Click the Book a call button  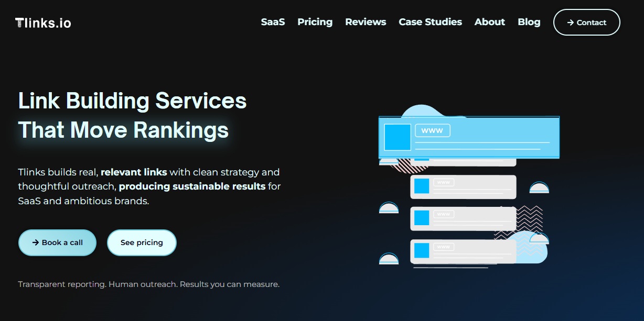click(57, 242)
